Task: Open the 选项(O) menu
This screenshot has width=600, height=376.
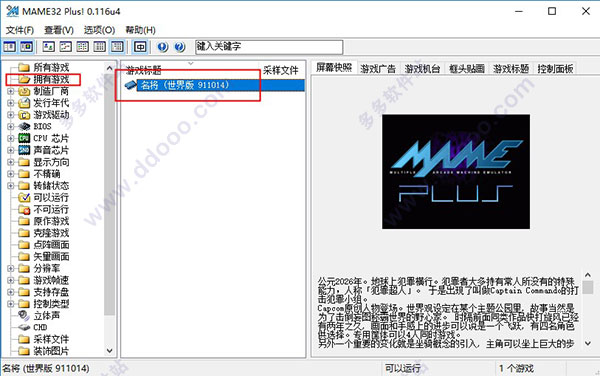Action: 99,30
